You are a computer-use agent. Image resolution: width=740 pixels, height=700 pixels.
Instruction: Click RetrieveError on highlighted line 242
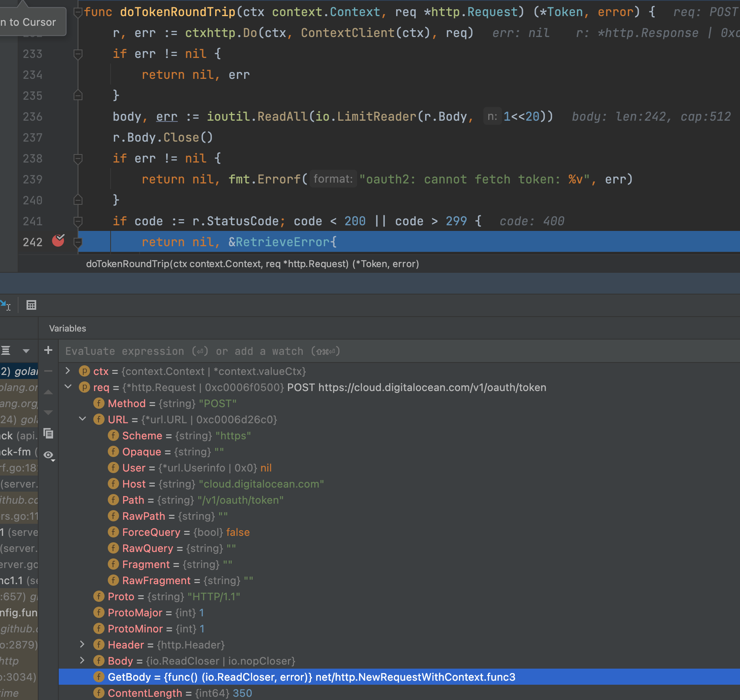pos(283,242)
